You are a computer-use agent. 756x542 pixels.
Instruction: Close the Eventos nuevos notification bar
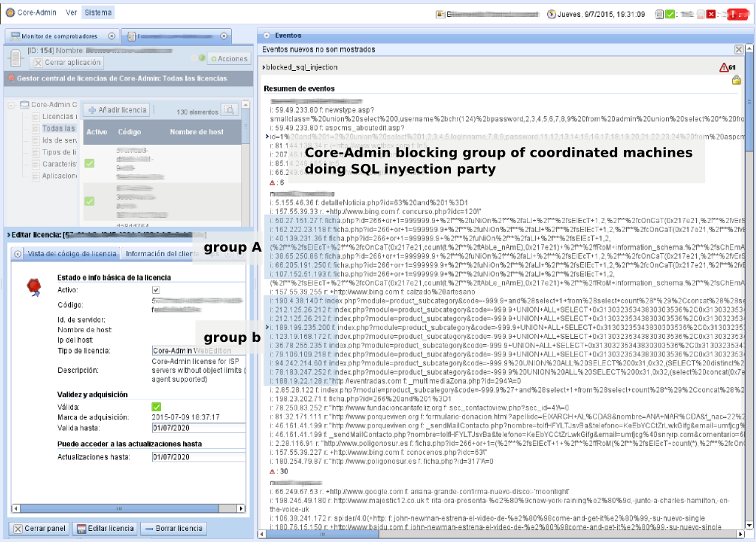click(738, 49)
